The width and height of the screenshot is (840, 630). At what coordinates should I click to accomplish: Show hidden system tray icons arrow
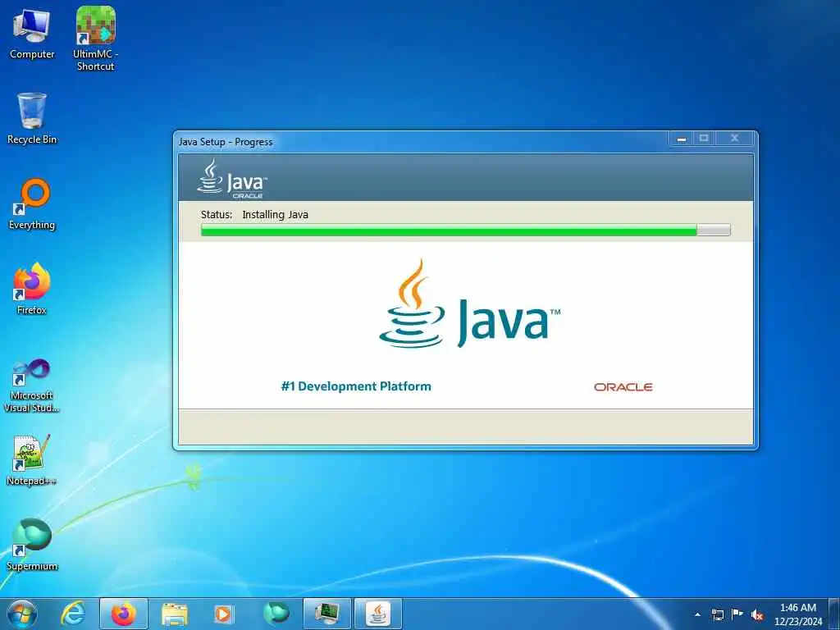coord(697,614)
